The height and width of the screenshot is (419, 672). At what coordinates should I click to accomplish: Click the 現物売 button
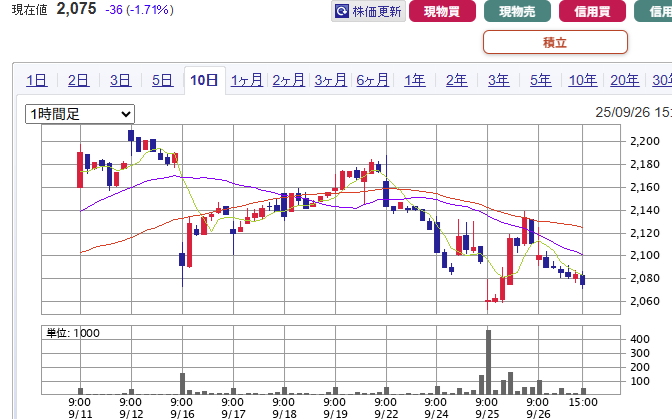click(517, 11)
